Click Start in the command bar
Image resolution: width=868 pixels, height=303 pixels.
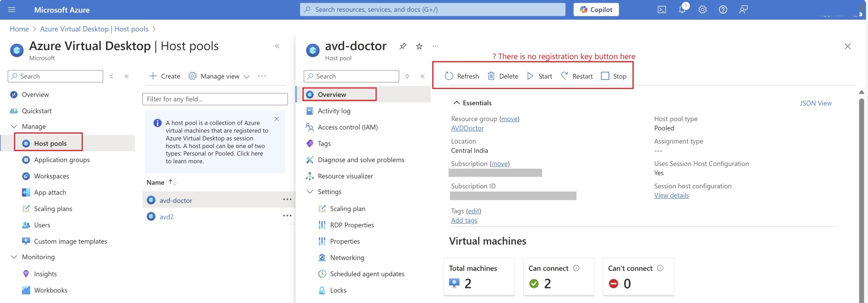539,76
